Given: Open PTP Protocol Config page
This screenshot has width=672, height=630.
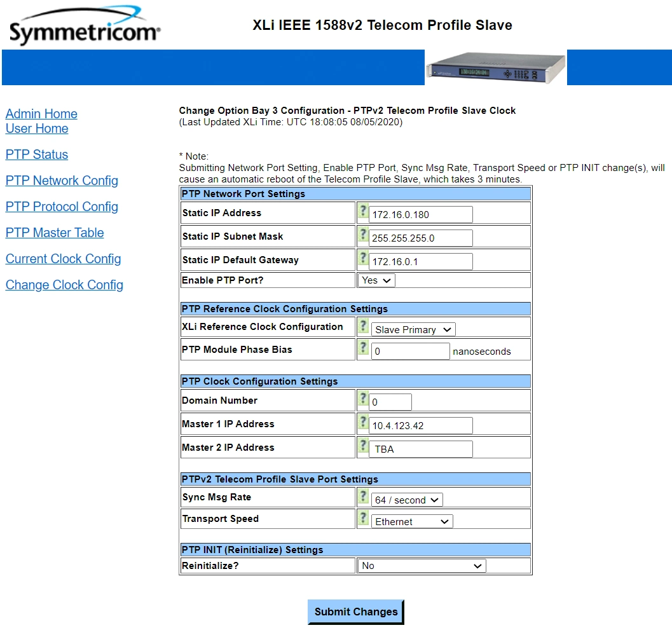Looking at the screenshot, I should (62, 207).
